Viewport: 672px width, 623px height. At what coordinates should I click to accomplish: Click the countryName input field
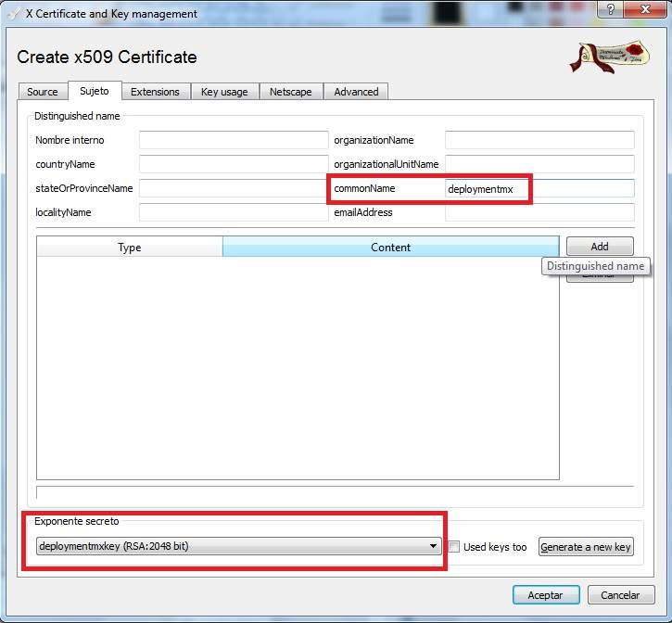tap(234, 164)
